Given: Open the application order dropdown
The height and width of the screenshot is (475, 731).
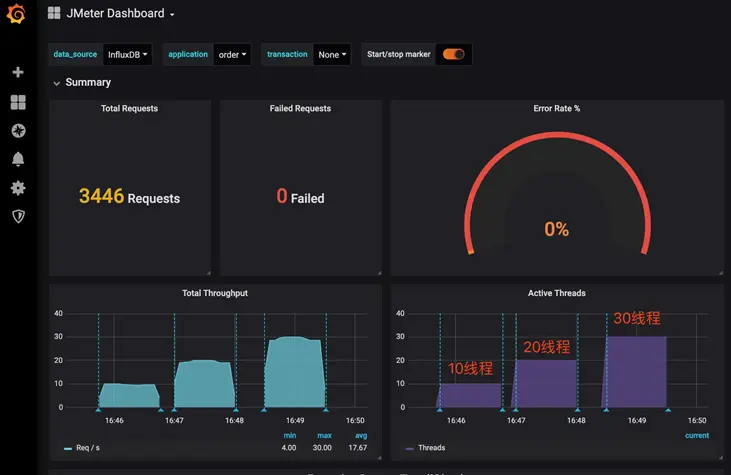Looking at the screenshot, I should [x=232, y=55].
